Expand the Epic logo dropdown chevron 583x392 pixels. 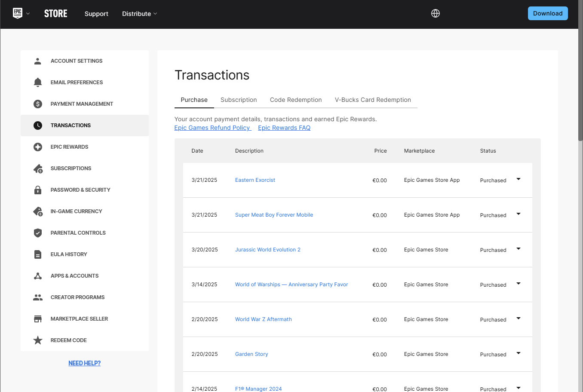[28, 14]
